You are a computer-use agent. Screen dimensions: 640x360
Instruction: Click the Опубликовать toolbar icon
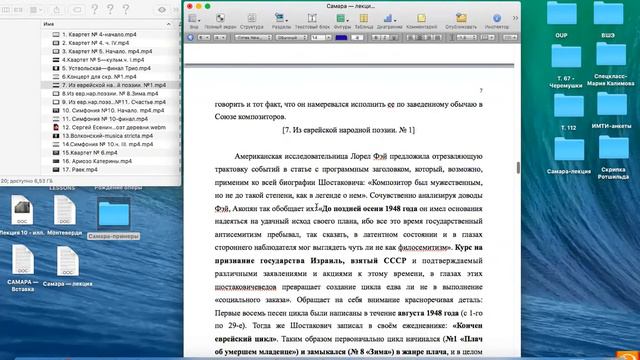click(461, 18)
